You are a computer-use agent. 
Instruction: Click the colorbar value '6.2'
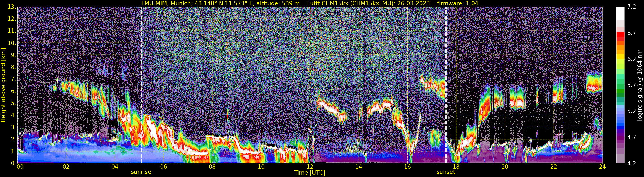point(632,59)
